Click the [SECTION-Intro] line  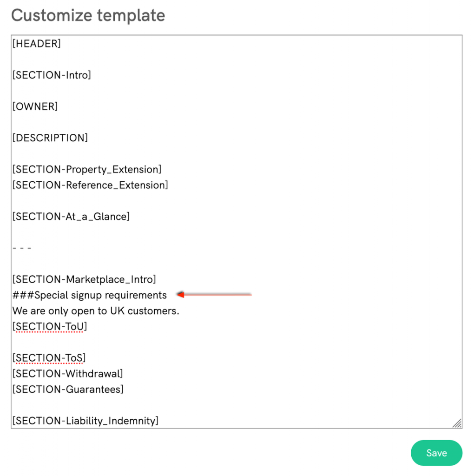point(52,75)
